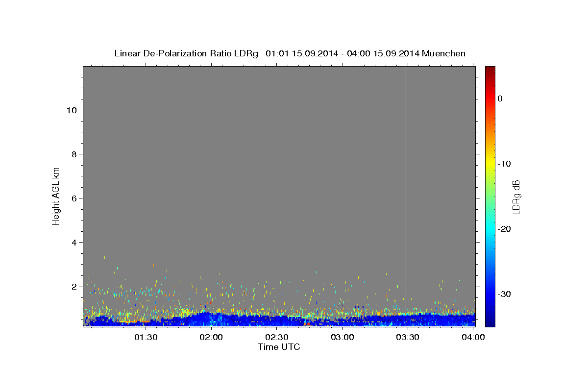Click the 'Time UTC' axis label

tap(279, 347)
